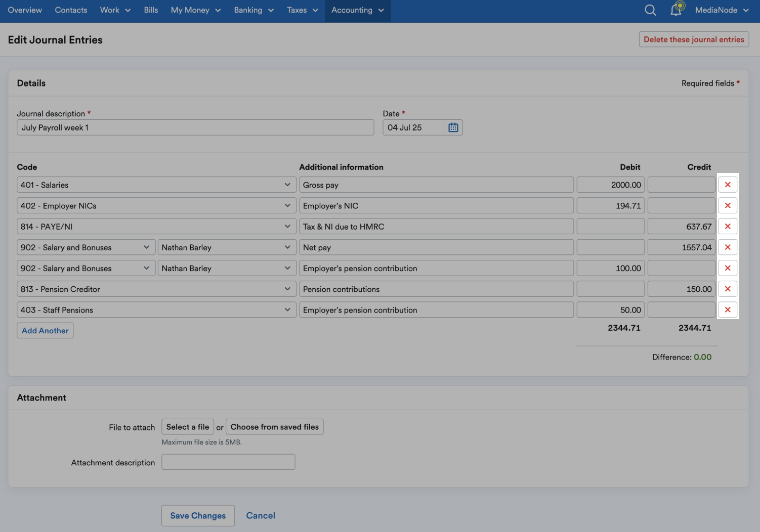Click the Save Changes button
This screenshot has height=532, width=760.
pyautogui.click(x=198, y=516)
